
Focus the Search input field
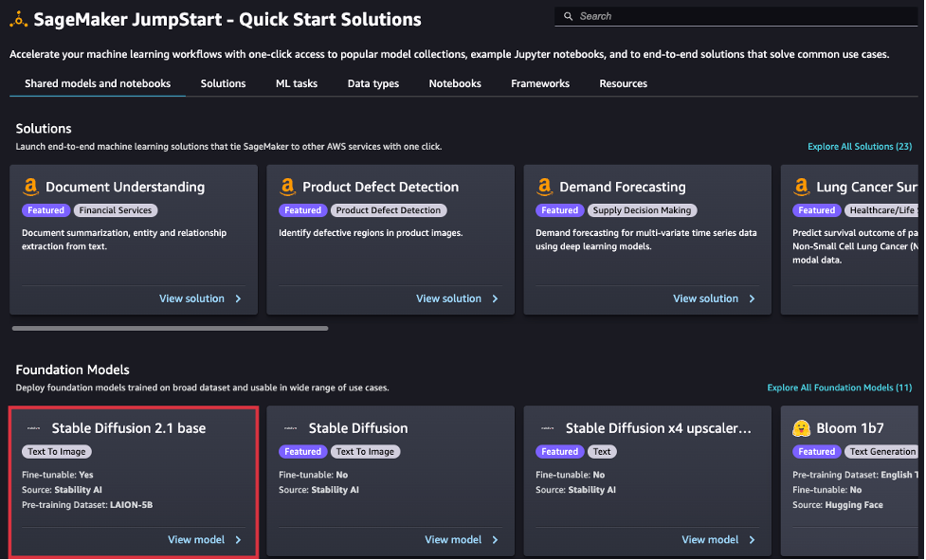point(739,16)
